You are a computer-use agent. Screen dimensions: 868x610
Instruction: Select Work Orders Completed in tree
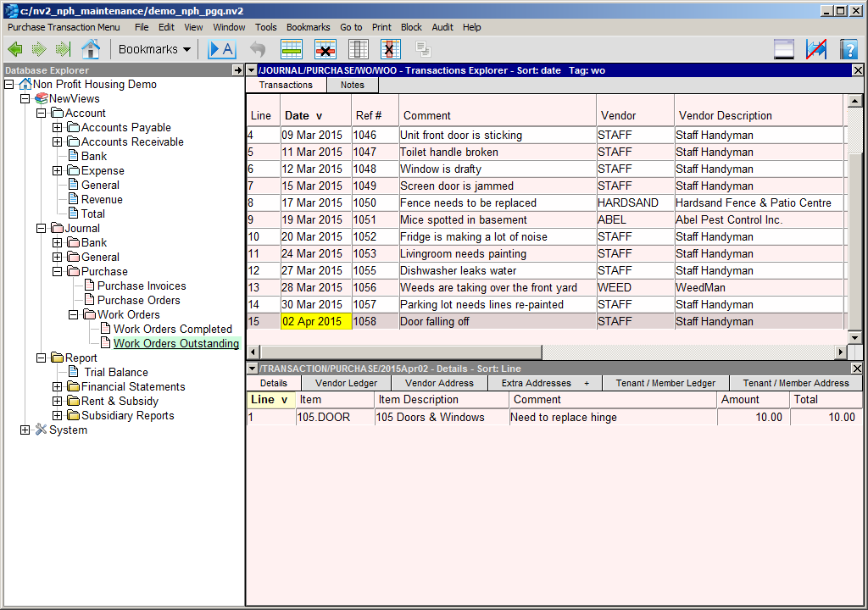point(172,330)
